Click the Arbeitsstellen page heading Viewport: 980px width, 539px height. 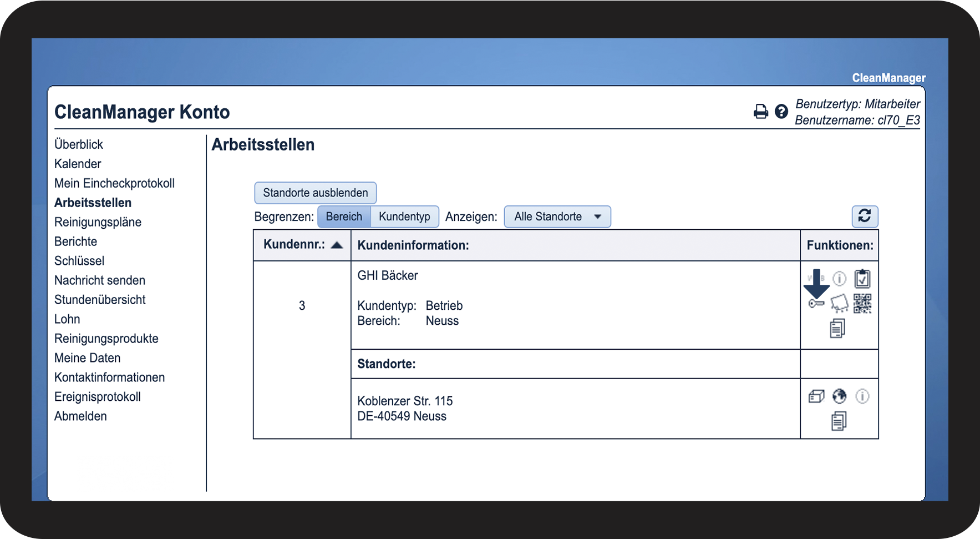[263, 145]
